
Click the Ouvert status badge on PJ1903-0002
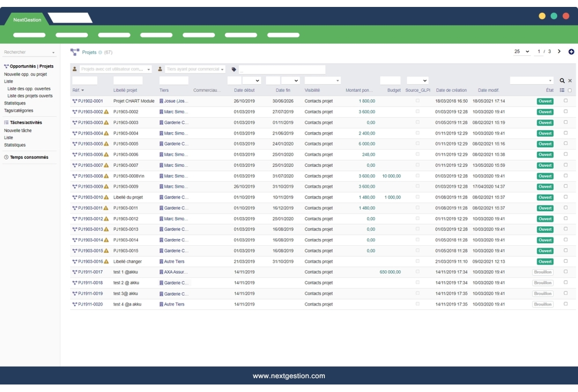pos(543,111)
